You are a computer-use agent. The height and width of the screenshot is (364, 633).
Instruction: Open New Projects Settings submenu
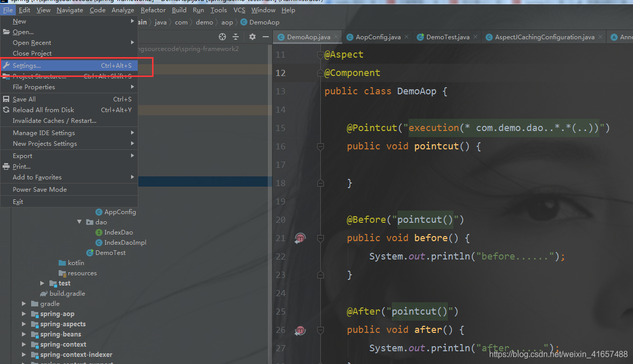pos(69,144)
